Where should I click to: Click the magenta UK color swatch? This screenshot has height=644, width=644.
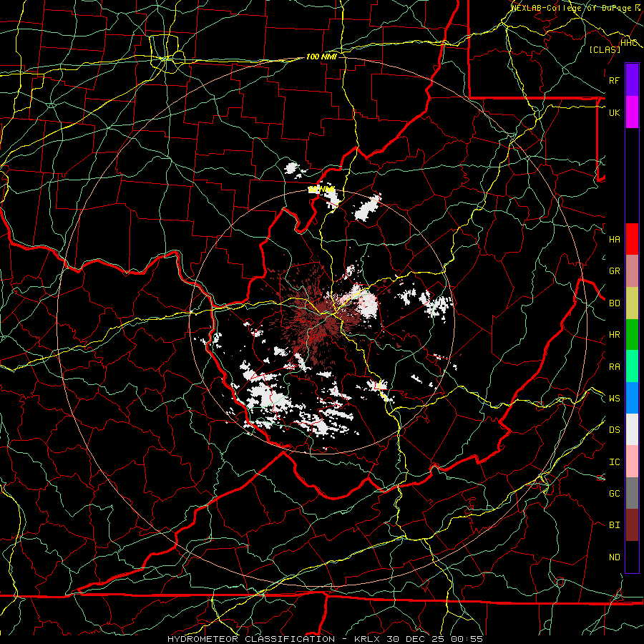632,112
